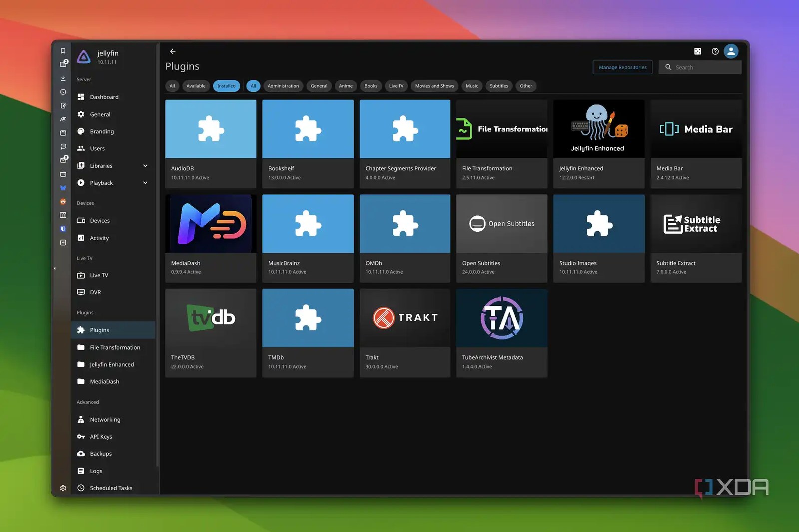The image size is (799, 532).
Task: Open DVR in the sidebar
Action: click(113, 292)
